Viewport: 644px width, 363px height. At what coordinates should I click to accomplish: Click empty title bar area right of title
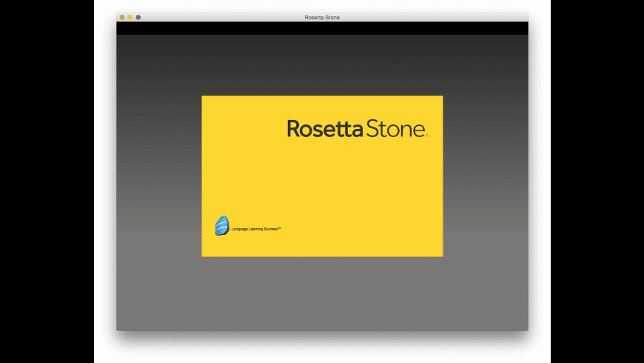(x=444, y=17)
